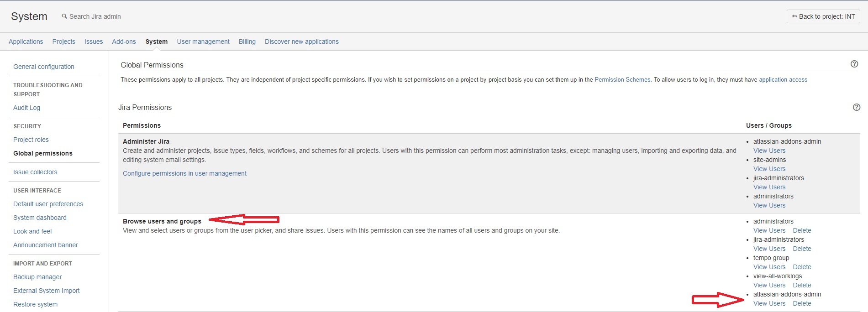Open the Audit Log page
This screenshot has width=868, height=312.
[26, 108]
